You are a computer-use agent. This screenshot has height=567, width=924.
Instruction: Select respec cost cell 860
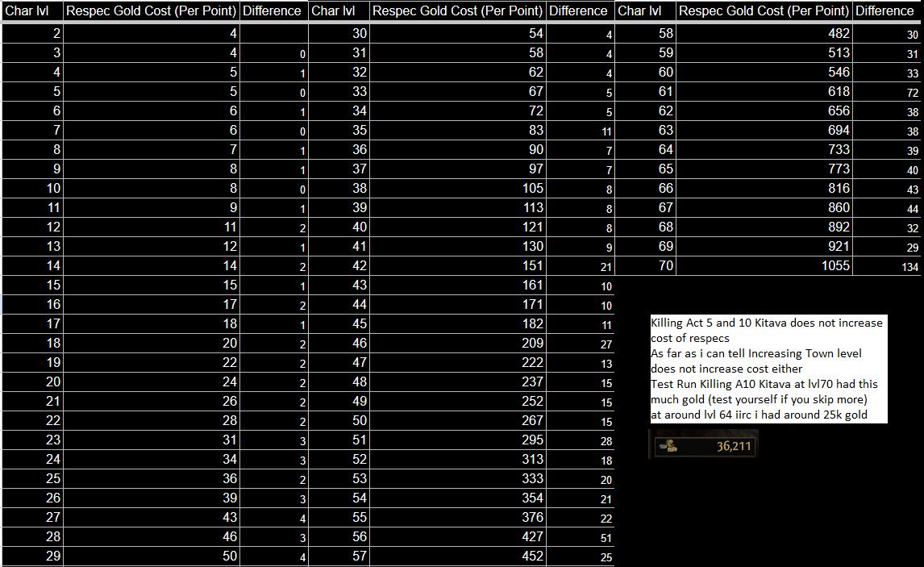764,207
